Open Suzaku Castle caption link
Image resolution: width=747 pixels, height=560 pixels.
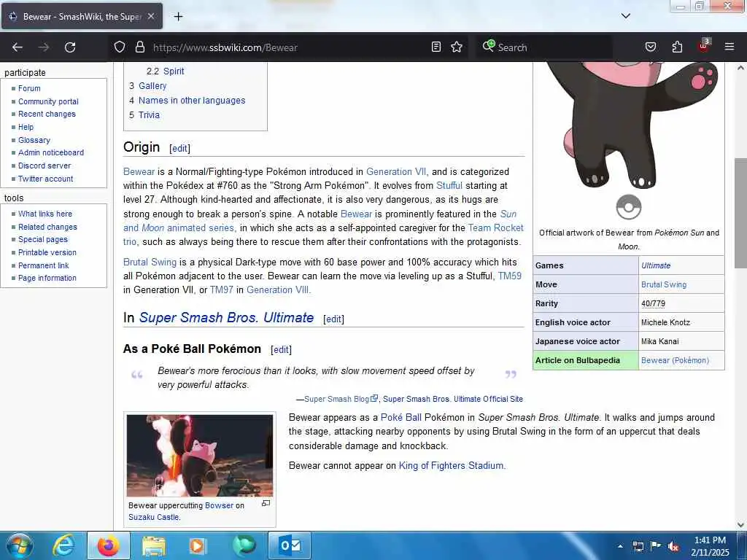(x=153, y=517)
